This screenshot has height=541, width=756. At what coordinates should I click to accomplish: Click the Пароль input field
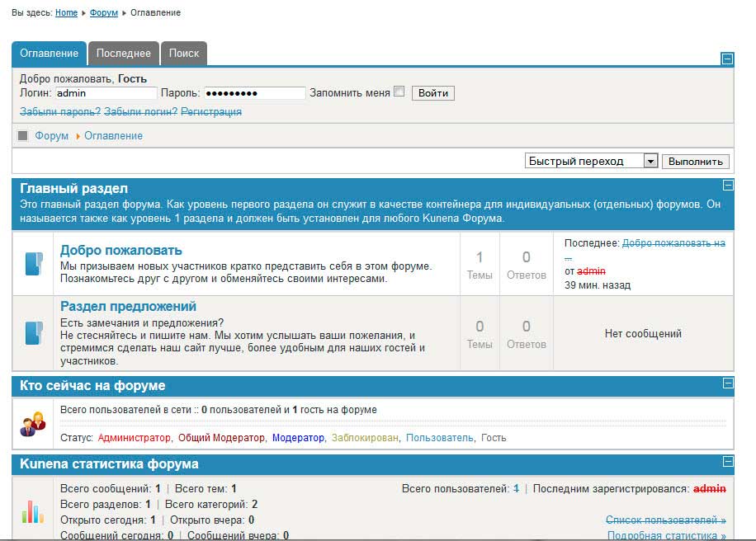tap(255, 93)
